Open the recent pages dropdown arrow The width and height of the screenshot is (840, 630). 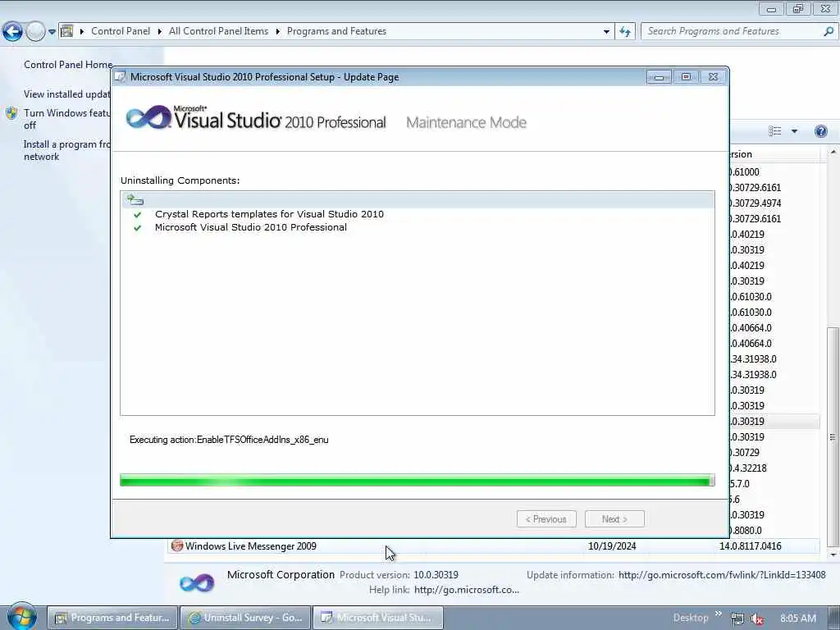tap(52, 32)
